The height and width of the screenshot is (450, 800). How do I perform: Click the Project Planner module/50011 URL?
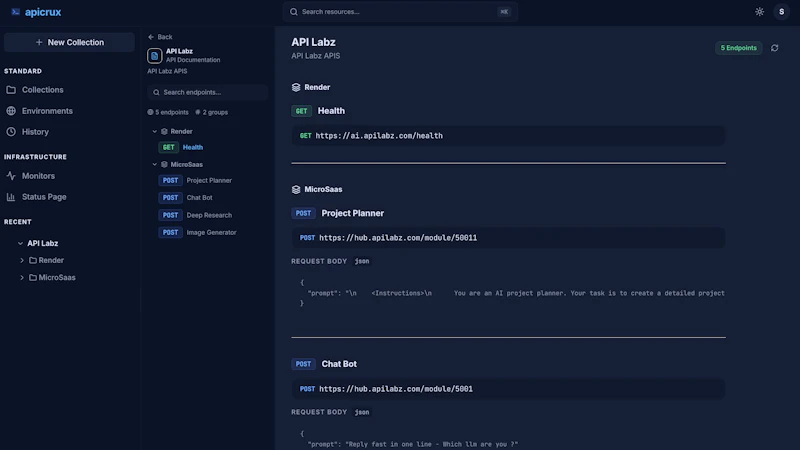(398, 238)
